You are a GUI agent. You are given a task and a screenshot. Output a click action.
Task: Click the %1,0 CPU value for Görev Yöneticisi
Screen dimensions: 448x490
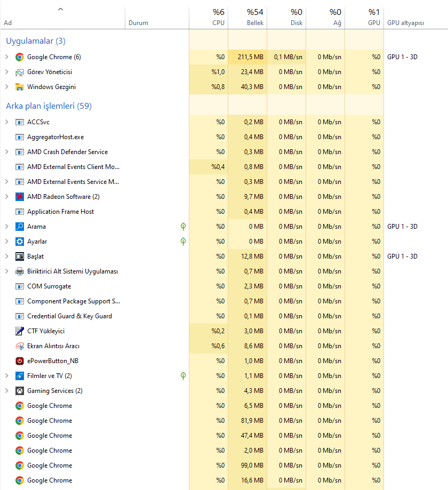tap(209, 72)
